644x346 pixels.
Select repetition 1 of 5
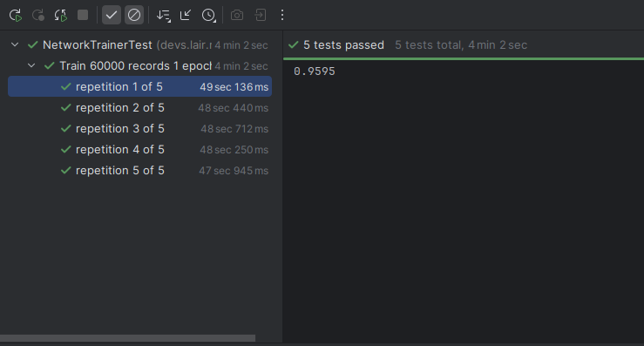click(139, 86)
